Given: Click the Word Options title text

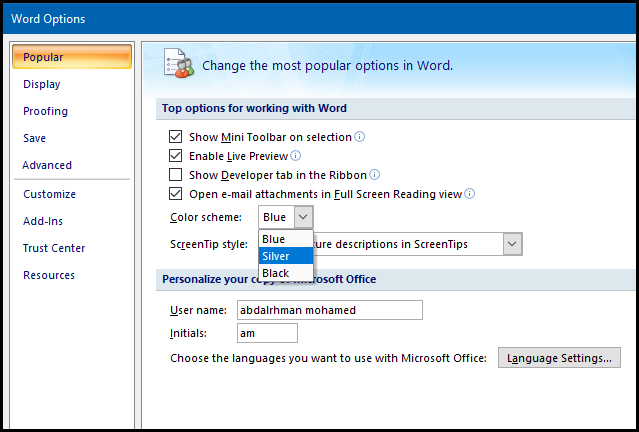Looking at the screenshot, I should 48,19.
